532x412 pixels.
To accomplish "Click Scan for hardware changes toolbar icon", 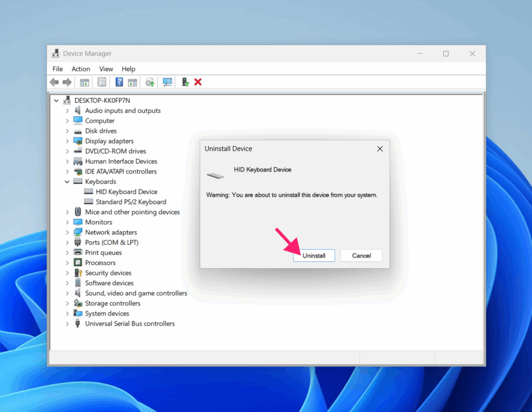I will (x=167, y=82).
